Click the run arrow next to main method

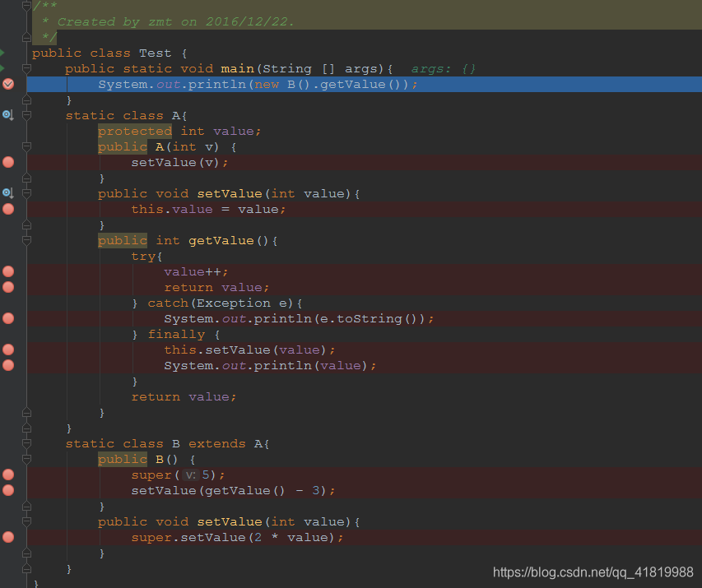point(2,68)
